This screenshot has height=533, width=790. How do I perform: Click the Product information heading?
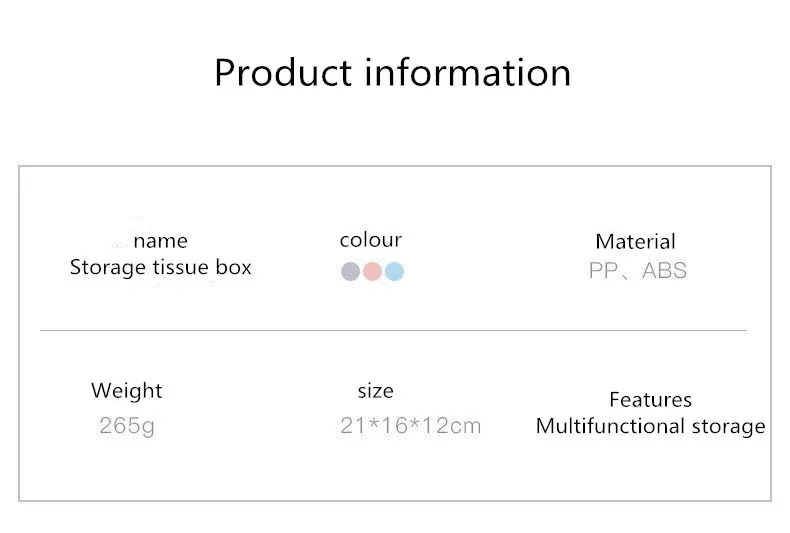(393, 72)
